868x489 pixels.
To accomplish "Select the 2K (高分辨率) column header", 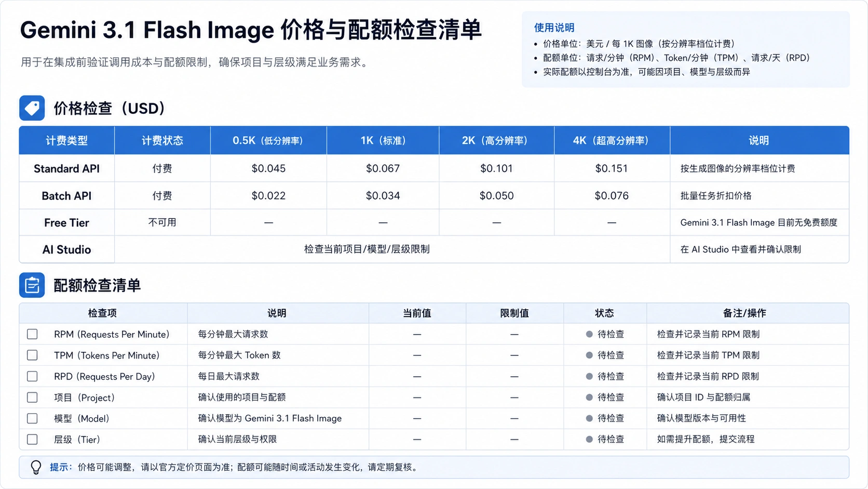I will tap(497, 140).
